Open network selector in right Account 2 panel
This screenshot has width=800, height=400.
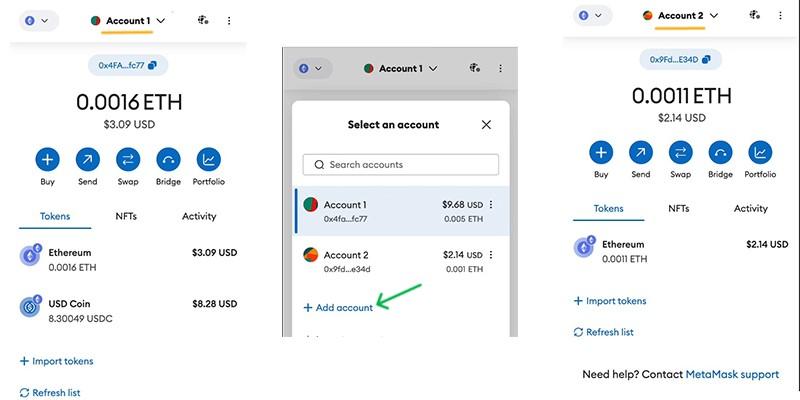(592, 16)
